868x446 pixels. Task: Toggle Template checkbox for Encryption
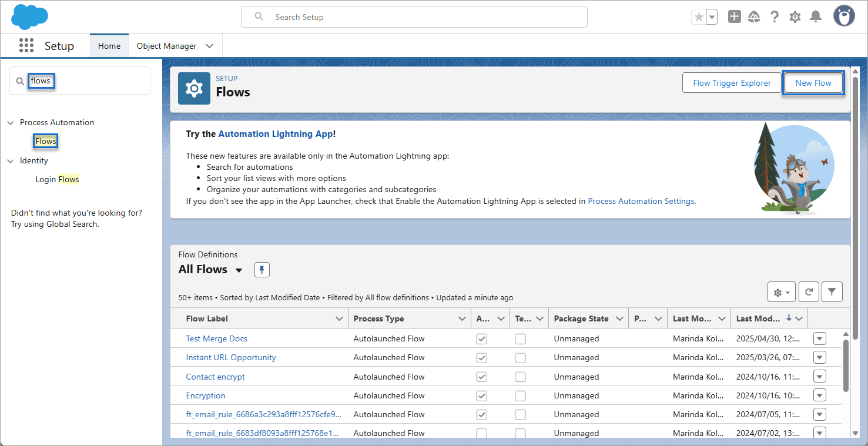click(520, 395)
